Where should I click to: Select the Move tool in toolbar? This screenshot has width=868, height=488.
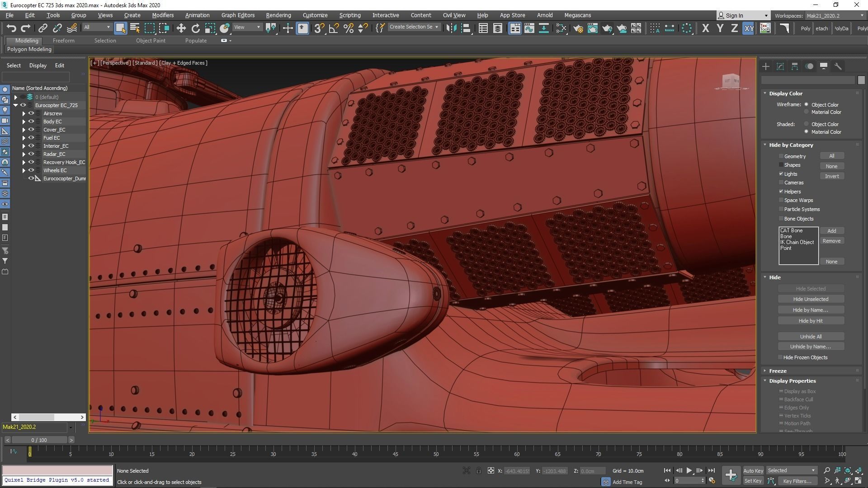click(x=181, y=28)
